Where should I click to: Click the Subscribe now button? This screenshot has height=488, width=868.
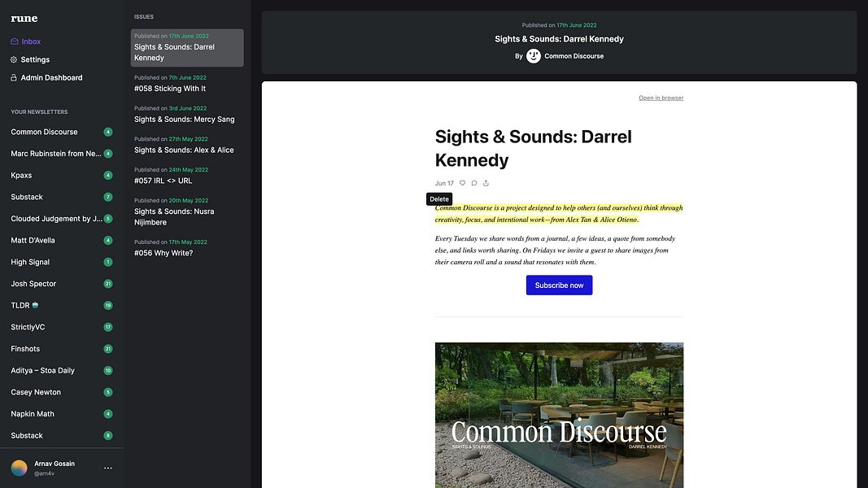559,285
